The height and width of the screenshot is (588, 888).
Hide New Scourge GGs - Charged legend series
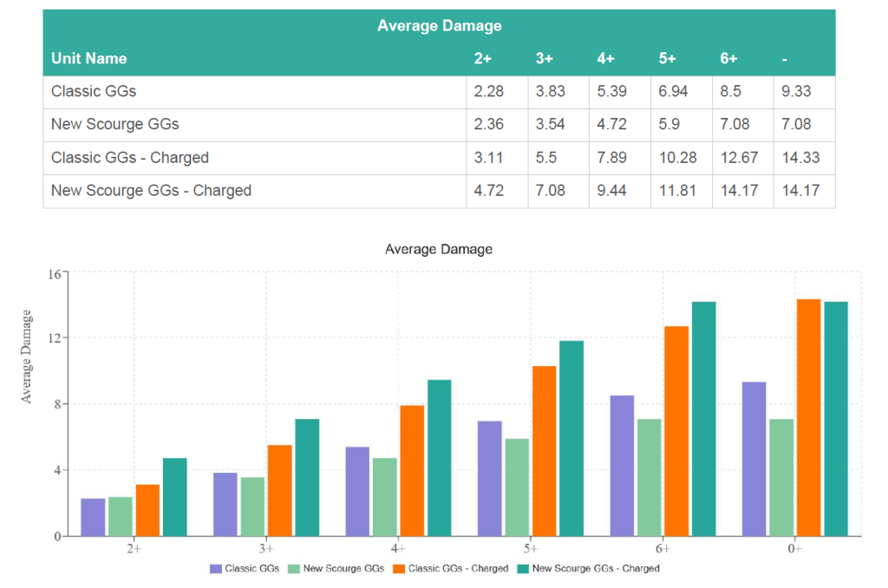click(x=595, y=569)
